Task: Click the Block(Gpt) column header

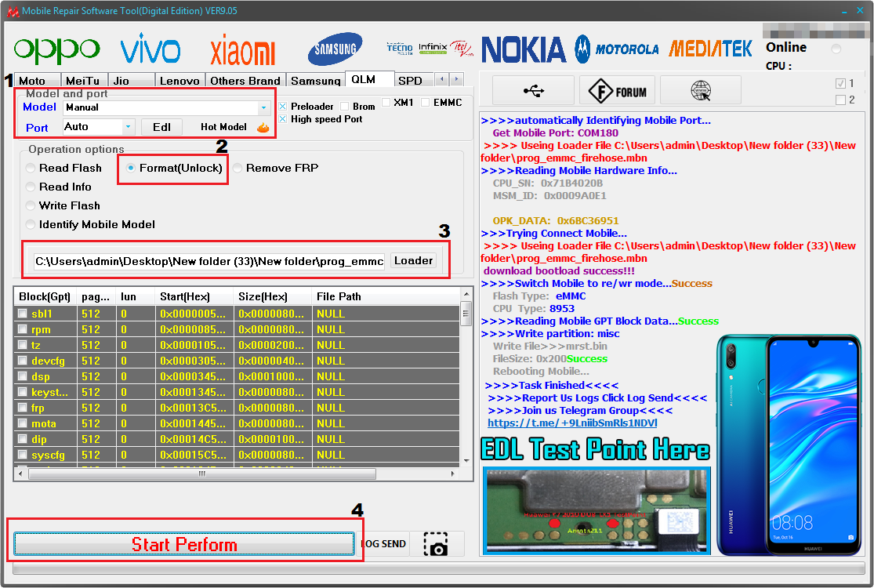Action: [x=45, y=297]
